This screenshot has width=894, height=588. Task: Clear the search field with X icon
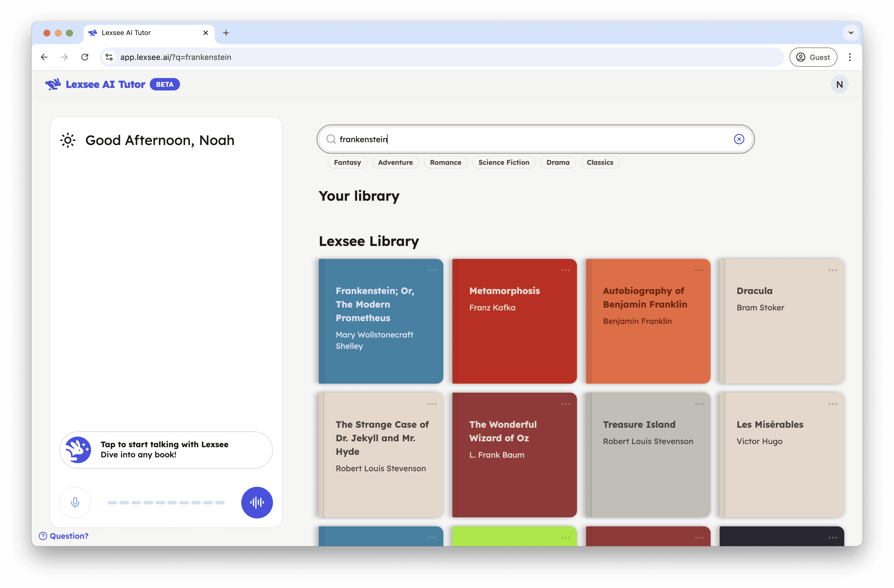(739, 139)
